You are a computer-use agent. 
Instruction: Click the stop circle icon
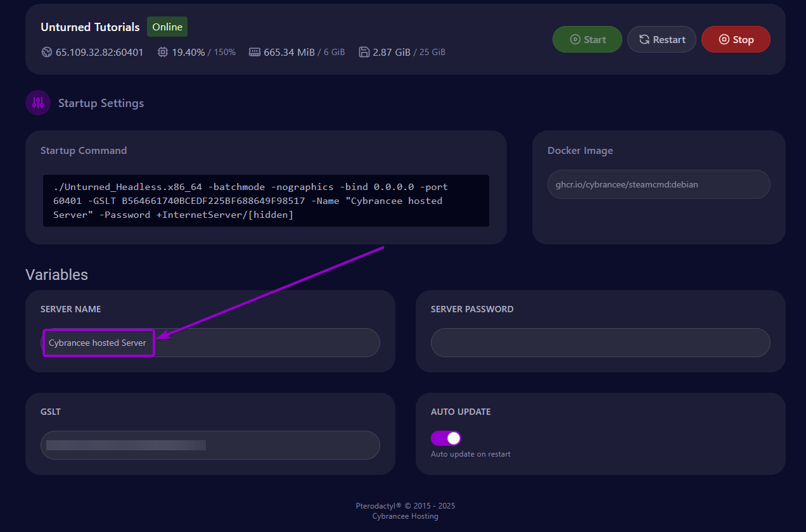[x=724, y=39]
